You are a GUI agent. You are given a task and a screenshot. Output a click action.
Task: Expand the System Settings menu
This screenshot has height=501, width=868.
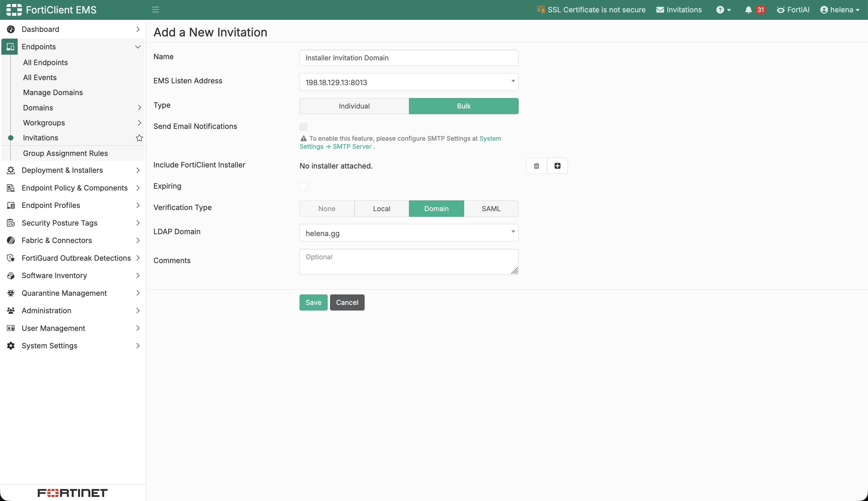(x=73, y=345)
